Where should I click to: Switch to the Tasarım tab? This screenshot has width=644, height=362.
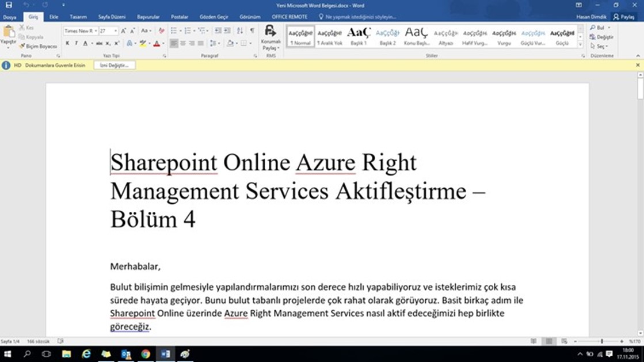point(78,17)
